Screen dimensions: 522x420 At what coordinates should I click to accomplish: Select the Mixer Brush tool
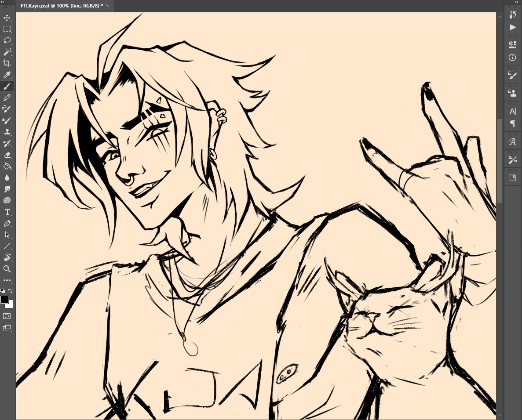pyautogui.click(x=7, y=120)
